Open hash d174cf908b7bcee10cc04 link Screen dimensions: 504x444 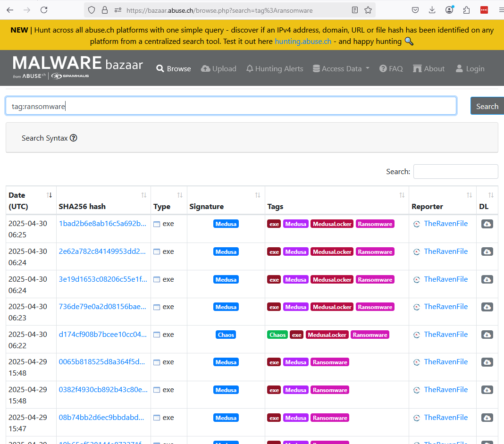tap(103, 335)
